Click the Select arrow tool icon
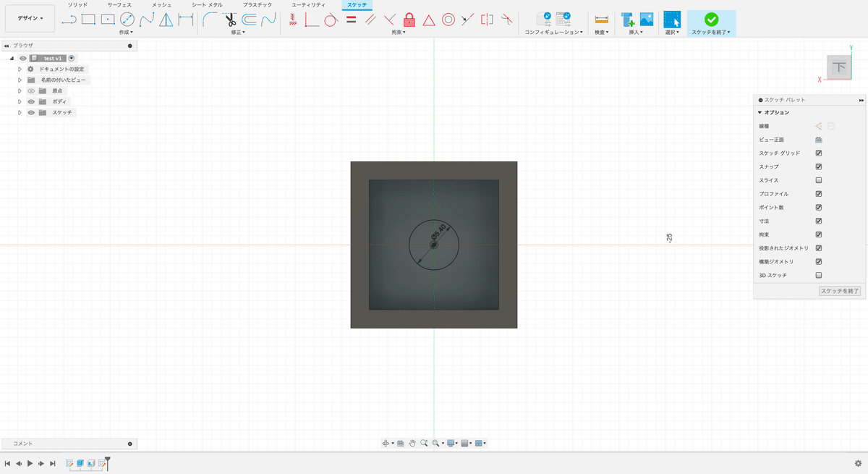868x474 pixels. pyautogui.click(x=672, y=20)
